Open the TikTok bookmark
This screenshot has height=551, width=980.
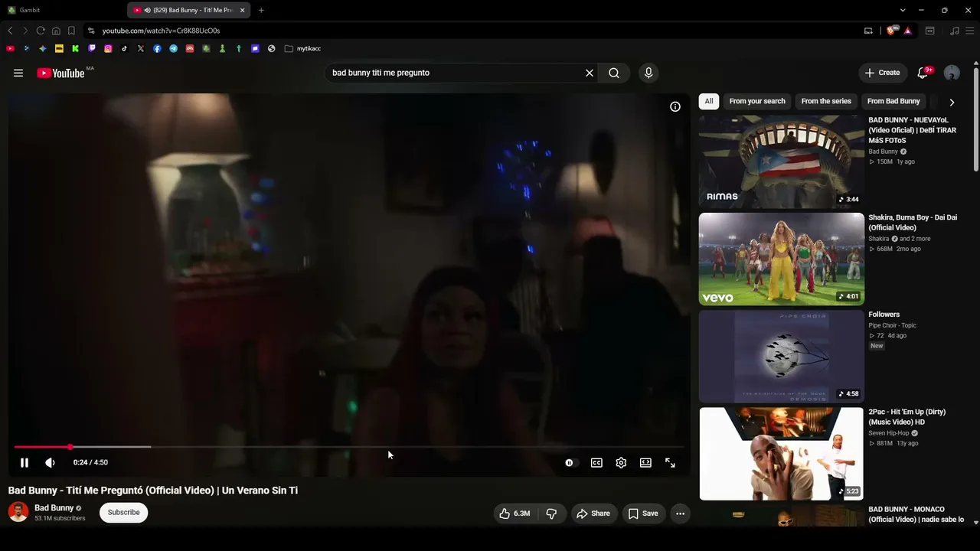pos(124,48)
